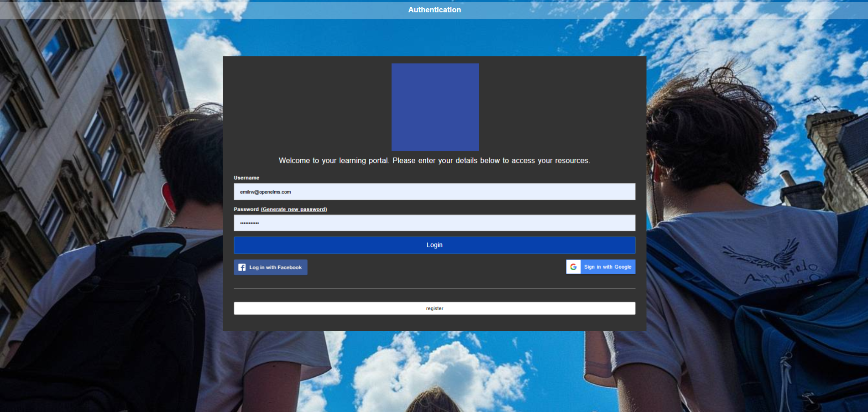
Task: Click the emilrw@openelms.com email text
Action: 265,192
